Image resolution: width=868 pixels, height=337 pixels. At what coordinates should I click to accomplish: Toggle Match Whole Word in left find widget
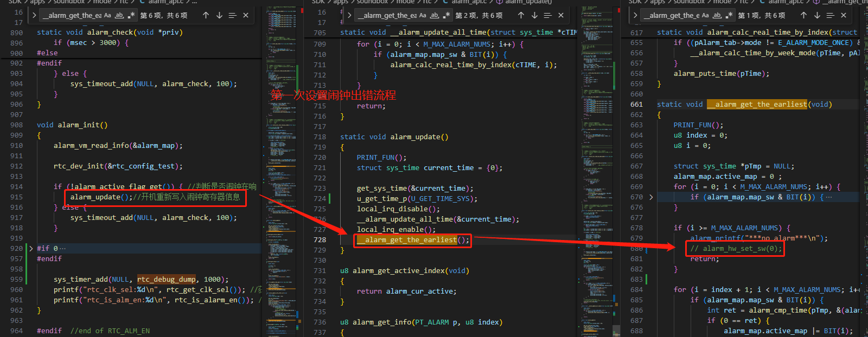click(119, 15)
